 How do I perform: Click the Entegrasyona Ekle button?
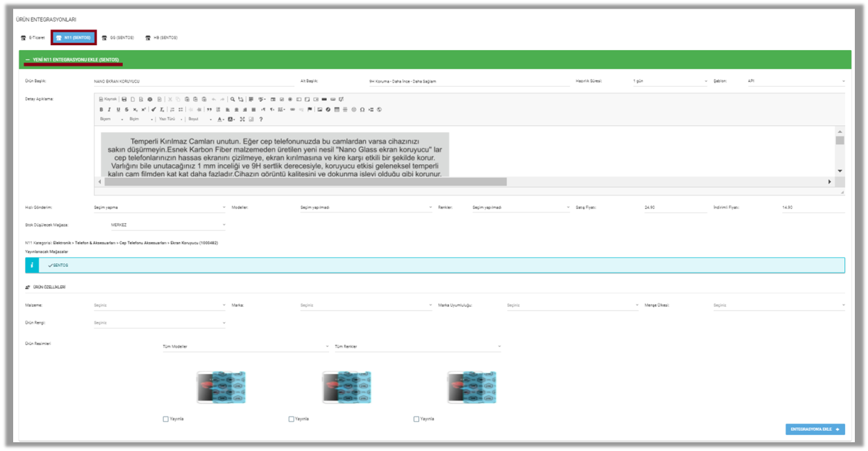(x=815, y=429)
